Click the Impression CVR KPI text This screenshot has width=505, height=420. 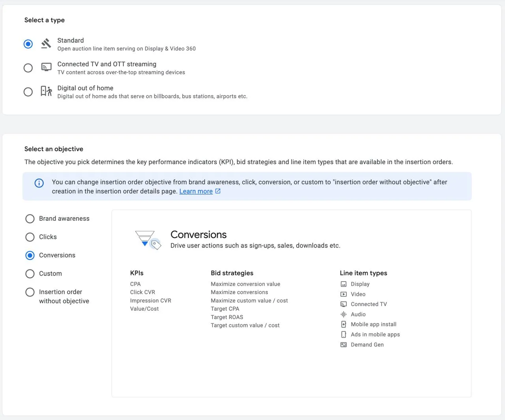pos(151,301)
